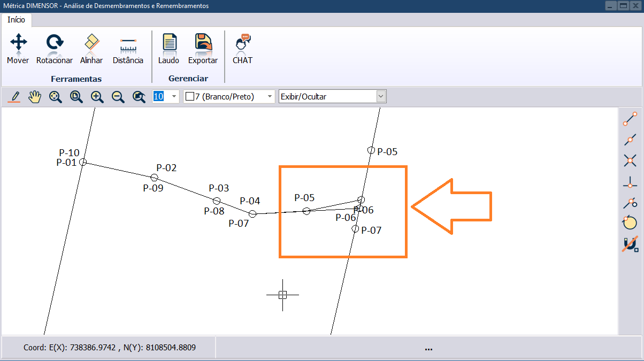Viewport: 644px width, 361px height.
Task: Click the Exportar button
Action: (x=203, y=48)
